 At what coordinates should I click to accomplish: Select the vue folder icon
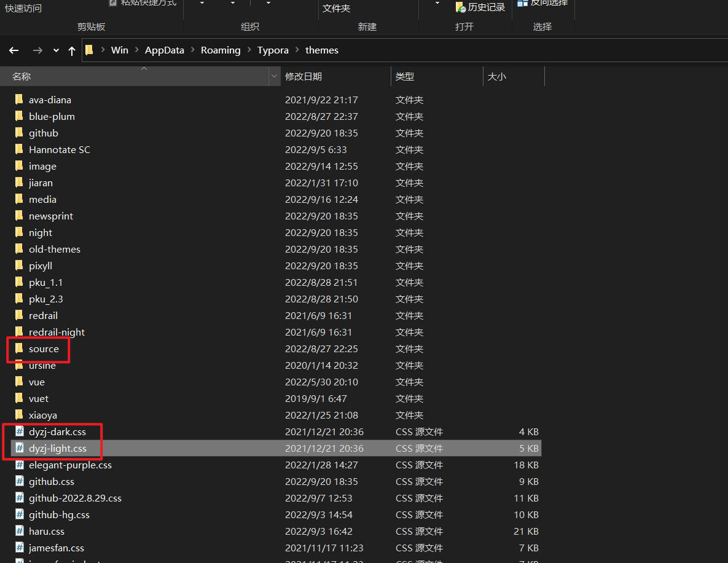click(x=19, y=381)
